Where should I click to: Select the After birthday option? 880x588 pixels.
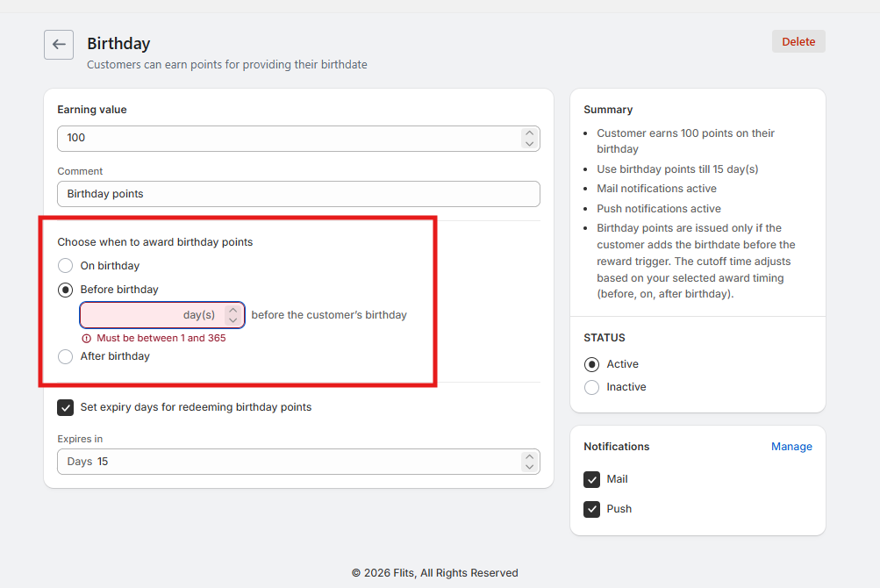[x=65, y=356]
